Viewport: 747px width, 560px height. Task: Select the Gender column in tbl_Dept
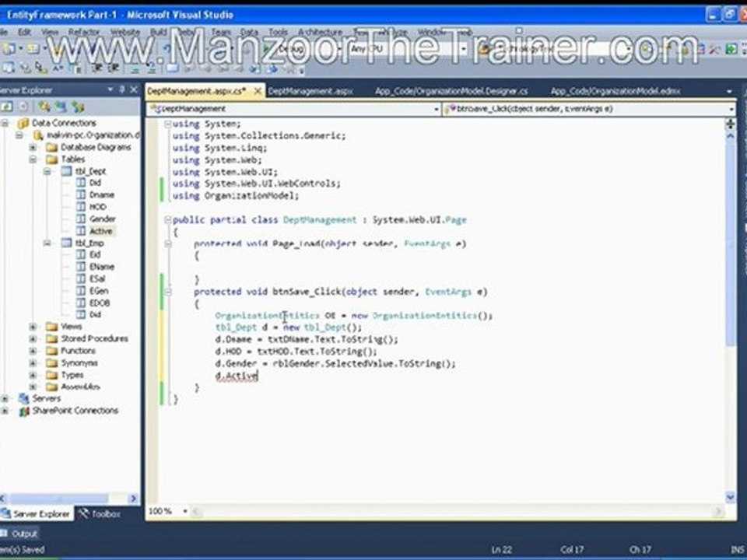click(103, 219)
